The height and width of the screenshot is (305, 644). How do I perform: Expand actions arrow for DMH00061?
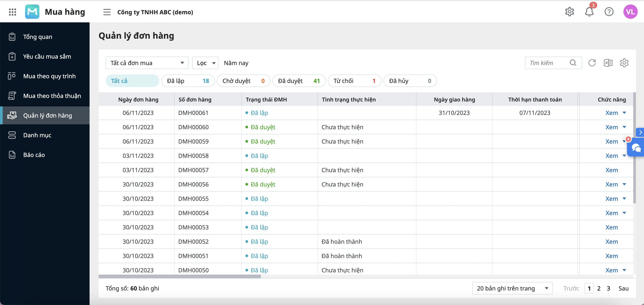(624, 113)
